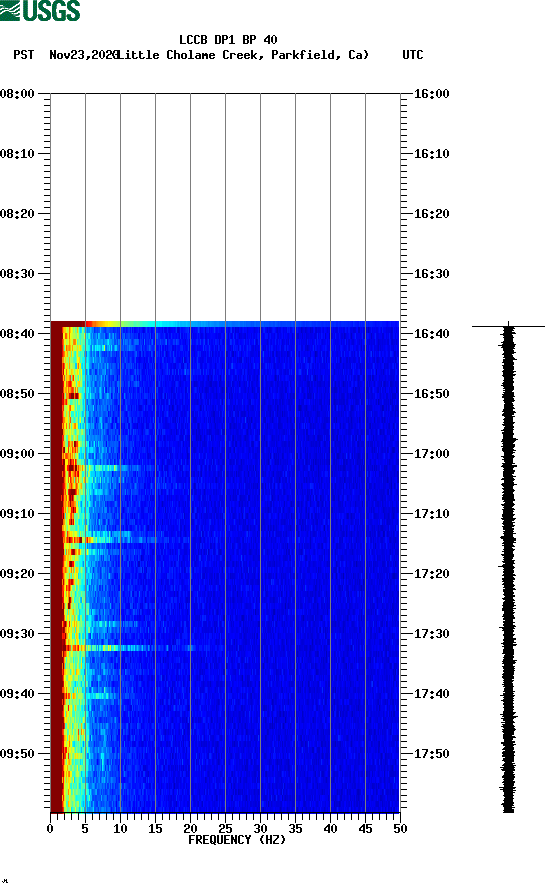Viewport: 552px width, 892px height.
Task: Click the '16:10' UTC time label
Action: click(431, 154)
